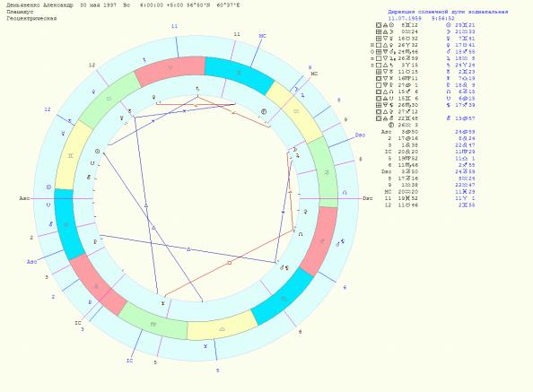533x392 pixels.
Task: Click the red square aspect marker
Action: click(230, 263)
